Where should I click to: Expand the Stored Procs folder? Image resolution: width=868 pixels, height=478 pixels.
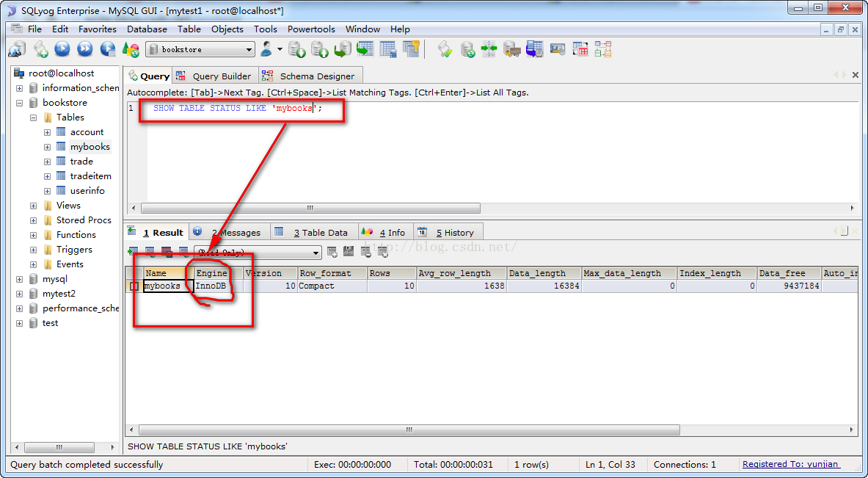(x=33, y=220)
